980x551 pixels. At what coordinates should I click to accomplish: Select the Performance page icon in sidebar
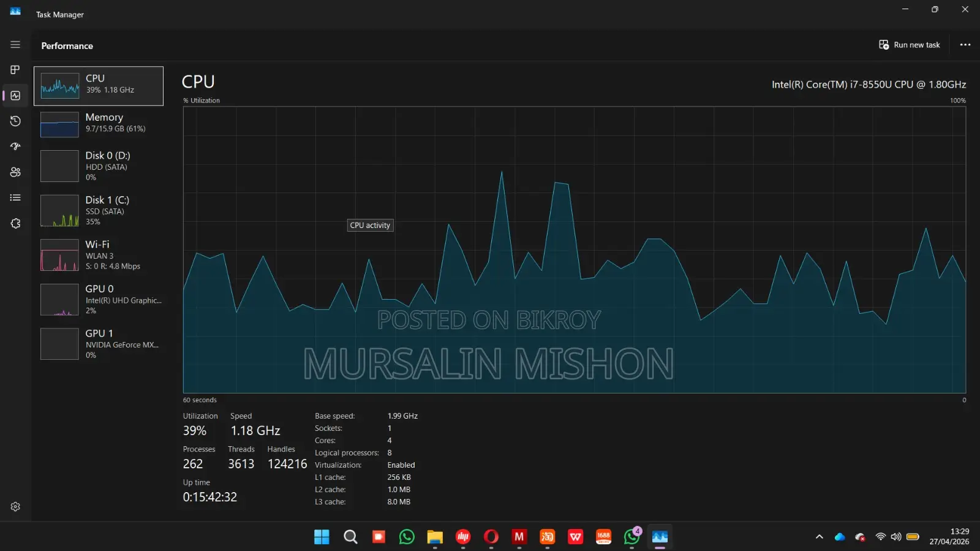pos(15,96)
